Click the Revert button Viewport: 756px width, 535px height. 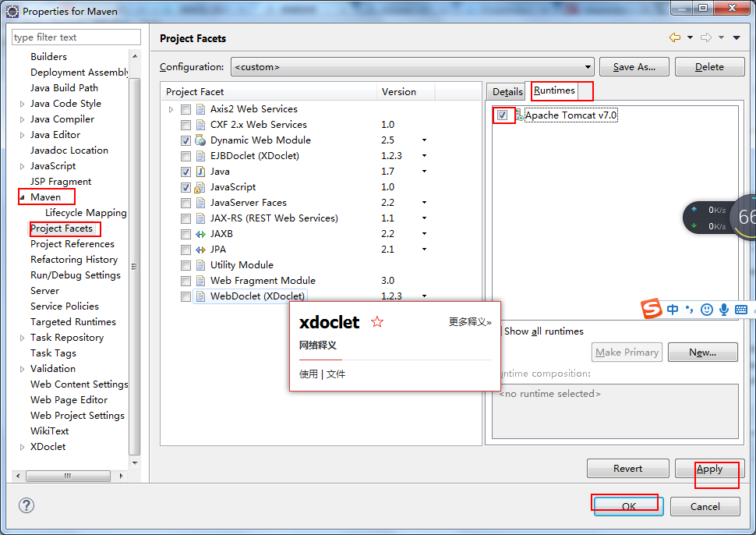point(627,469)
